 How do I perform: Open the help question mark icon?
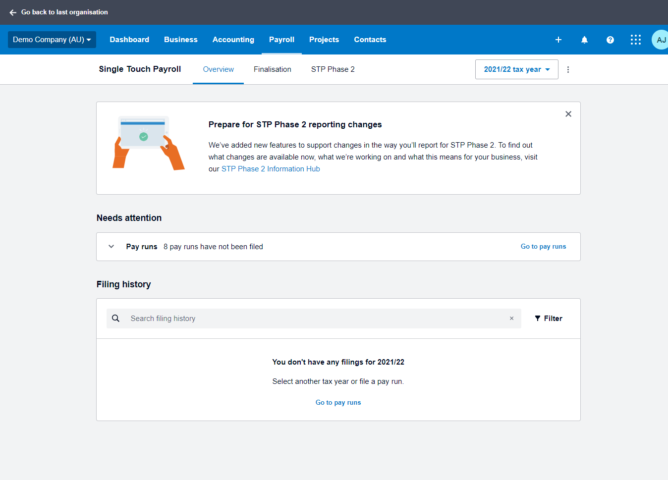pos(610,40)
